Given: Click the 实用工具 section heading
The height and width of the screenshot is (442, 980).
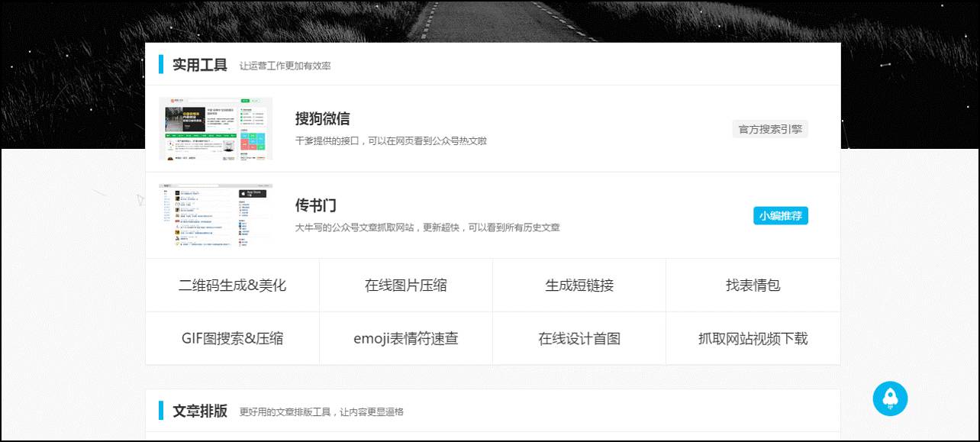Looking at the screenshot, I should pos(198,65).
